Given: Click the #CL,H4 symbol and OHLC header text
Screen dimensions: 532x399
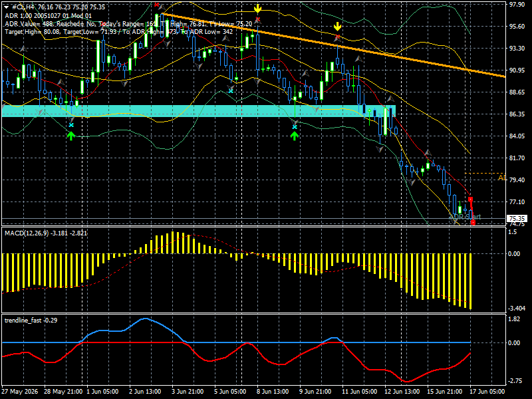Looking at the screenshot, I should [59, 7].
